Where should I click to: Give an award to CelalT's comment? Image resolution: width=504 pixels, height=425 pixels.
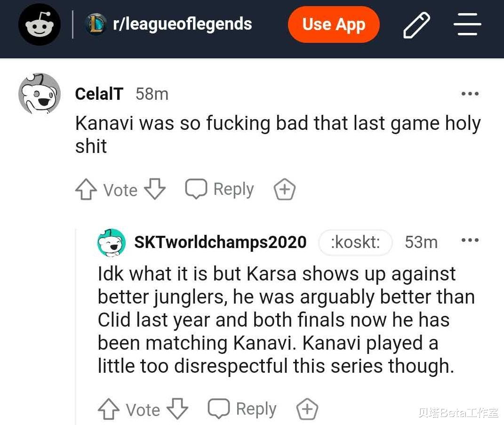click(285, 190)
